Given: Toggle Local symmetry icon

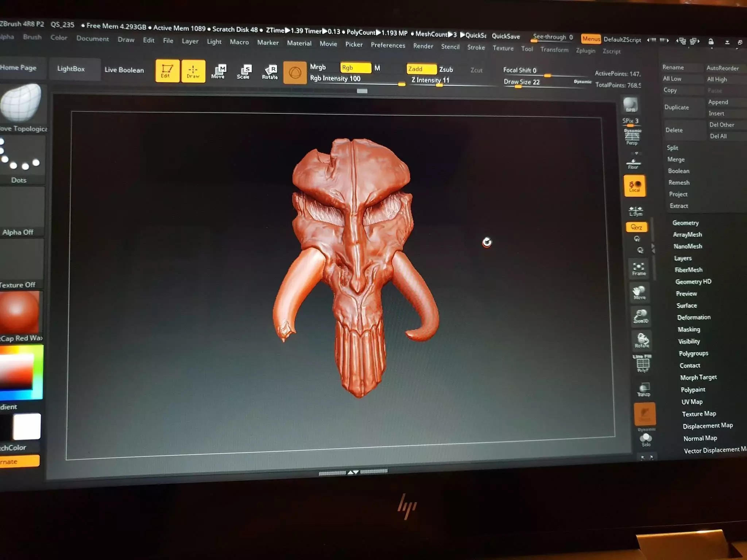Looking at the screenshot, I should coord(635,186).
